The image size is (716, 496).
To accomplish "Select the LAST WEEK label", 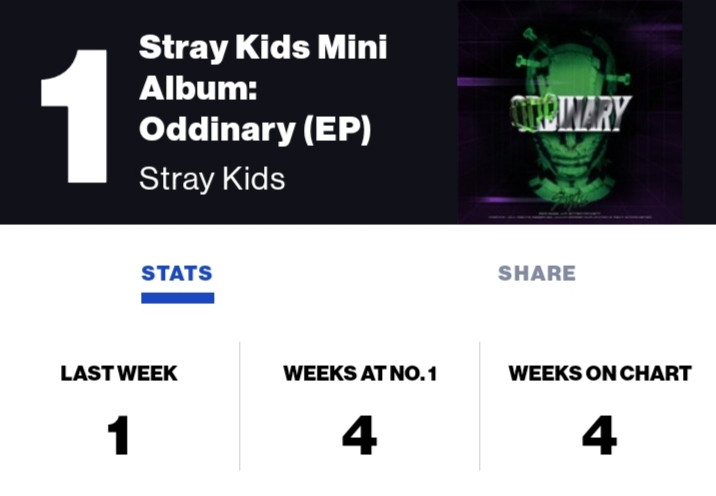I will pyautogui.click(x=119, y=373).
